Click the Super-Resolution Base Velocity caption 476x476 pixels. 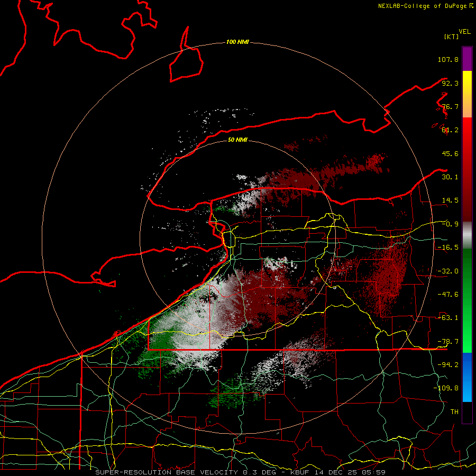pos(241,472)
